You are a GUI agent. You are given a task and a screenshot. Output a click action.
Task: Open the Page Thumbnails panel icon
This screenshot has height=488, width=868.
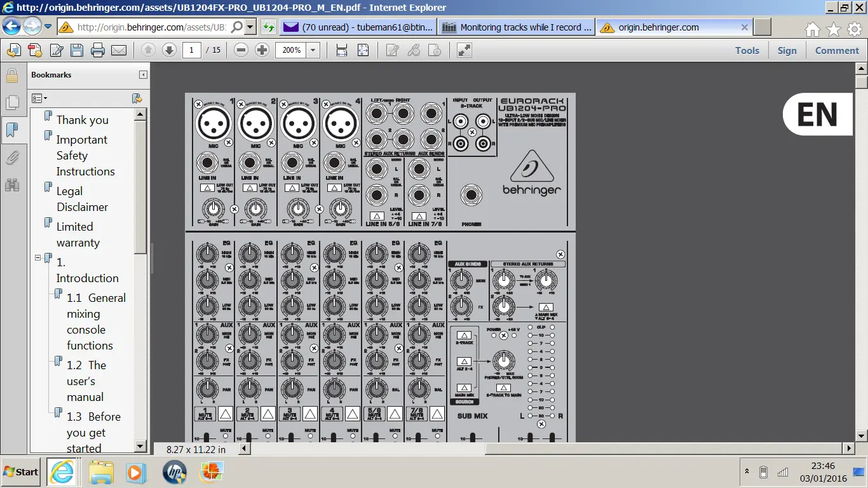12,102
